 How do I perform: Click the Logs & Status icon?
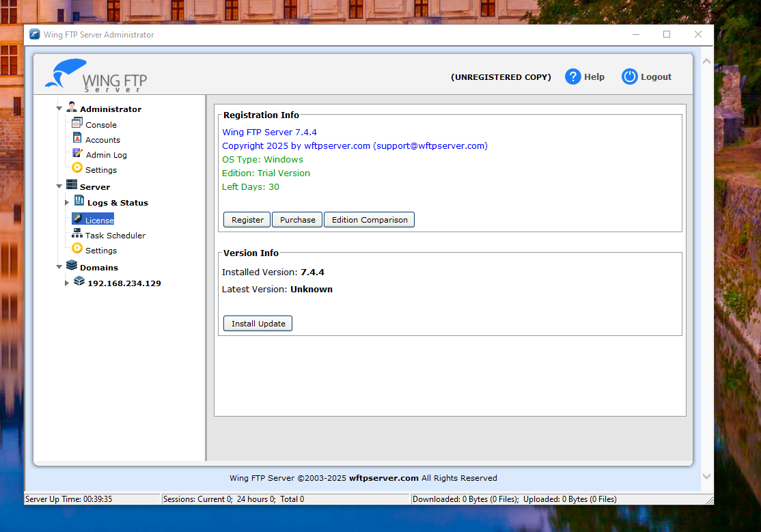[79, 201]
